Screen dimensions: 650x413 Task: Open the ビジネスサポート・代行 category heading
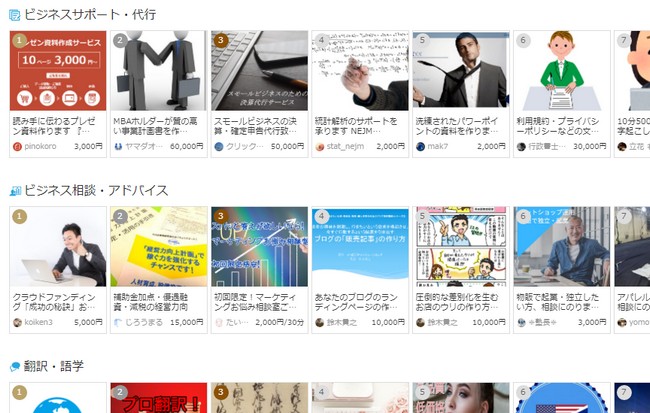tap(90, 15)
